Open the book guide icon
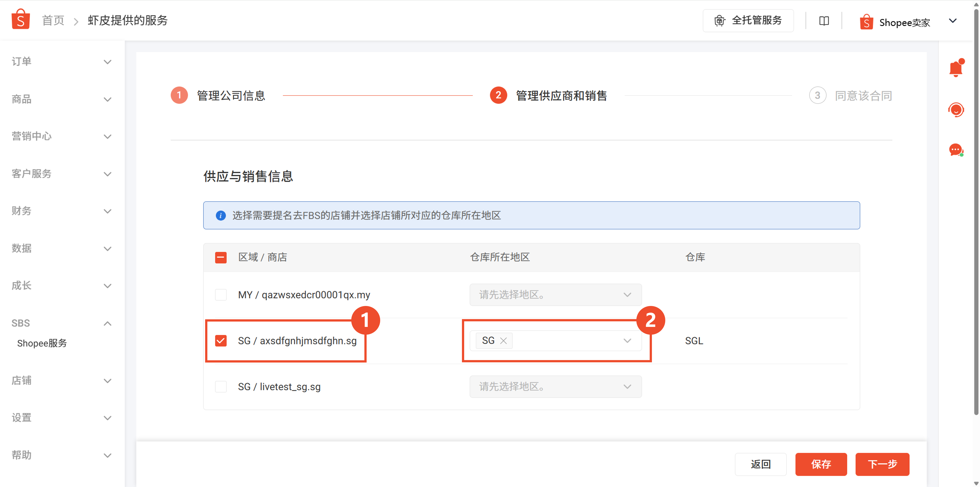Screen dimensions: 980x487 click(824, 20)
